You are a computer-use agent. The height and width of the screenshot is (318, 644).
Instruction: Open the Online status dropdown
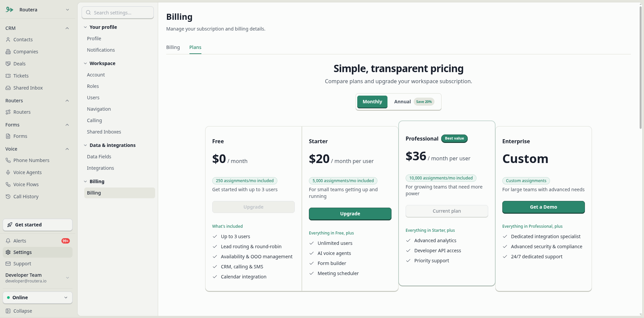(38, 298)
